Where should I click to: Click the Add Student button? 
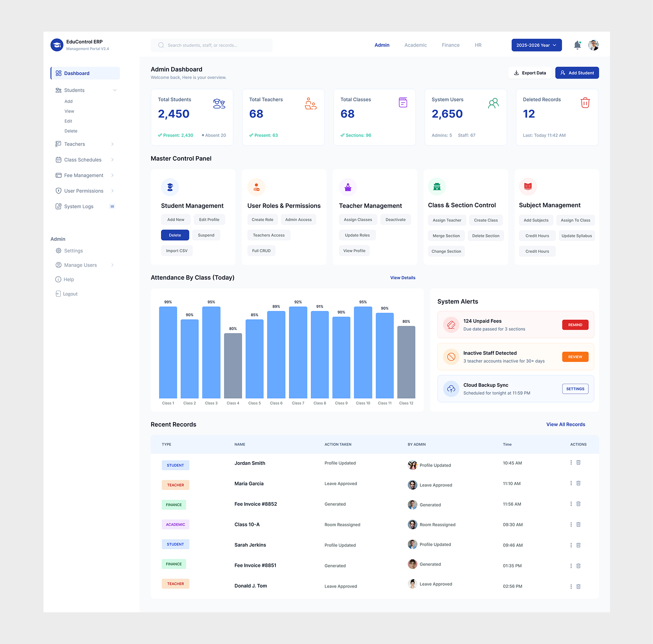[x=577, y=73]
